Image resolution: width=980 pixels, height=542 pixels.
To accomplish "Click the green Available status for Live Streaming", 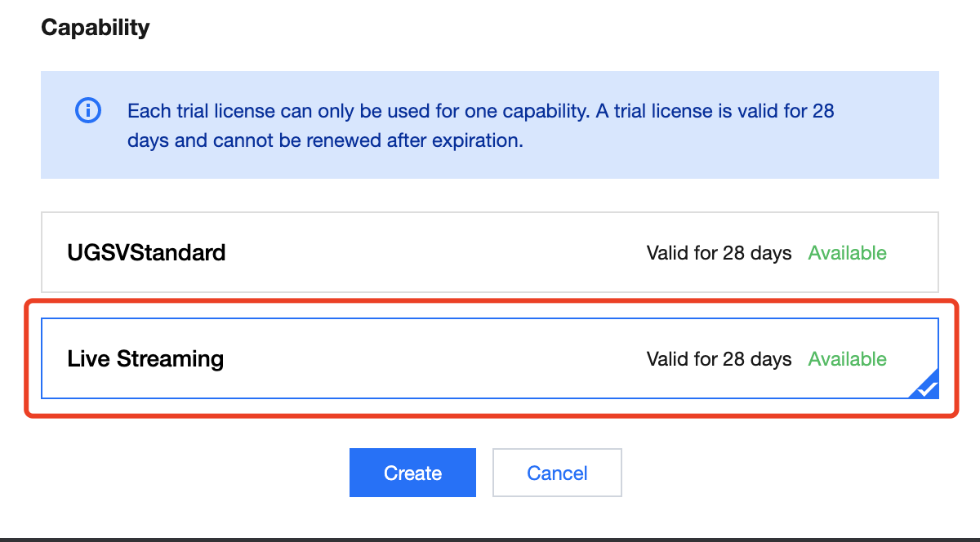I will pos(847,359).
